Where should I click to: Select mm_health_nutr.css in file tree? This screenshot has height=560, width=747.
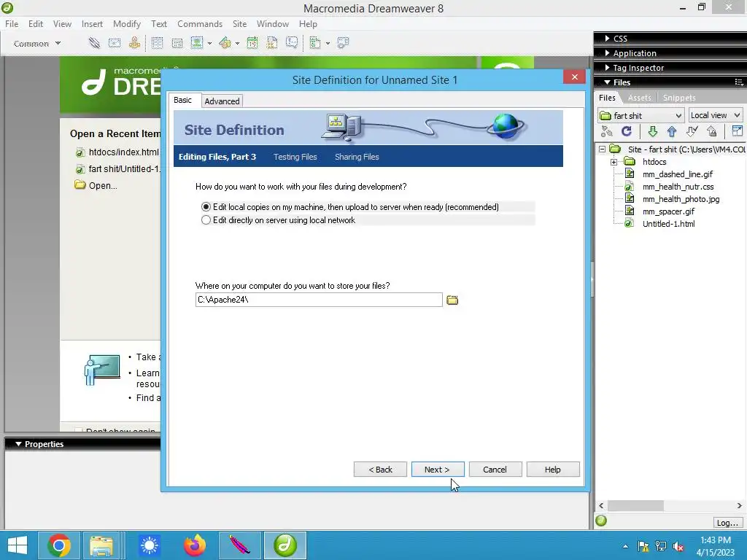[678, 187]
